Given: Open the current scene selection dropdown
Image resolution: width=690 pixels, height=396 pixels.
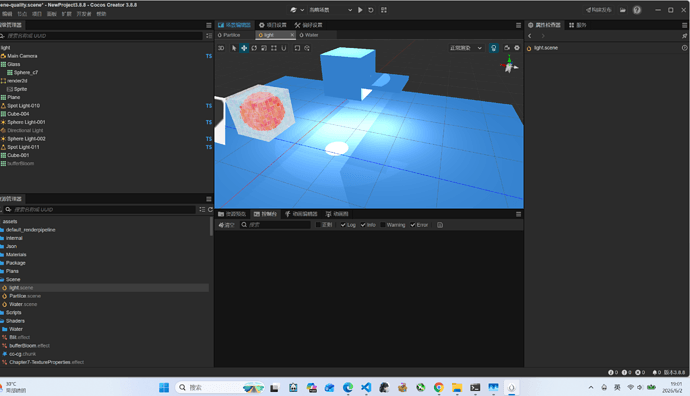Looking at the screenshot, I should tap(330, 10).
